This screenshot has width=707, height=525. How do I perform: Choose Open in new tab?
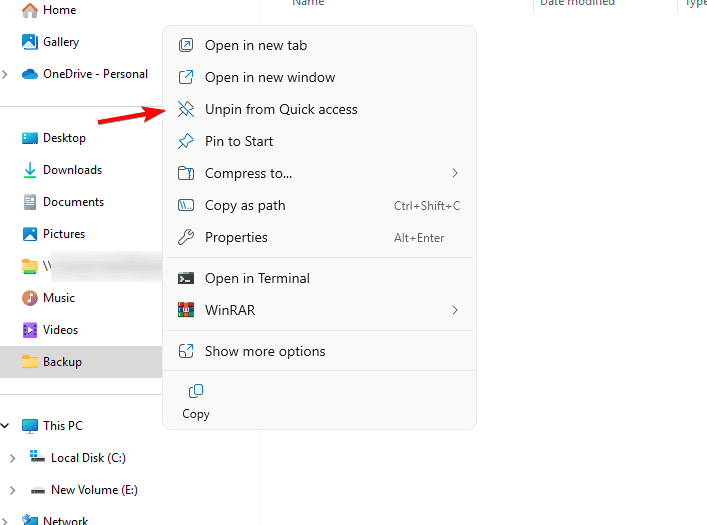[x=256, y=45]
